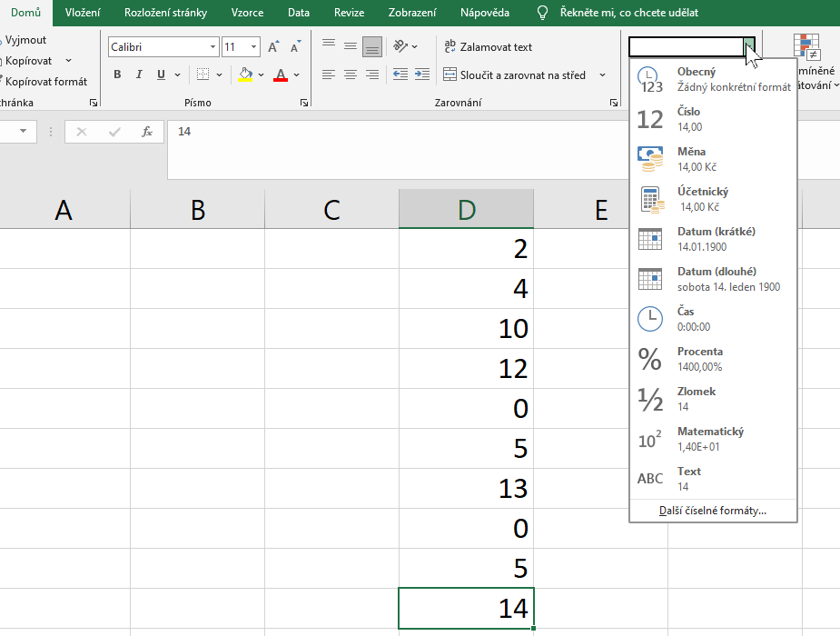
Task: Open Další číselné formáty link
Action: coord(713,511)
